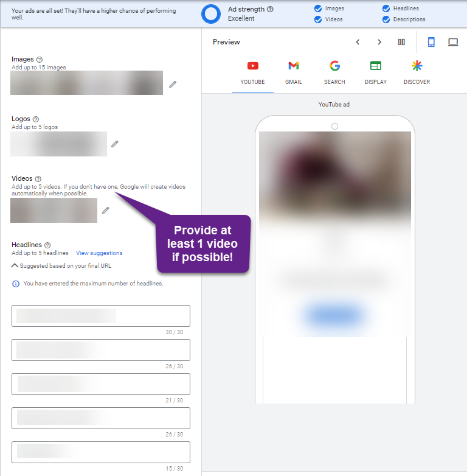Image resolution: width=467 pixels, height=476 pixels.
Task: Collapse the Suggested based on final URL section
Action: (x=15, y=265)
